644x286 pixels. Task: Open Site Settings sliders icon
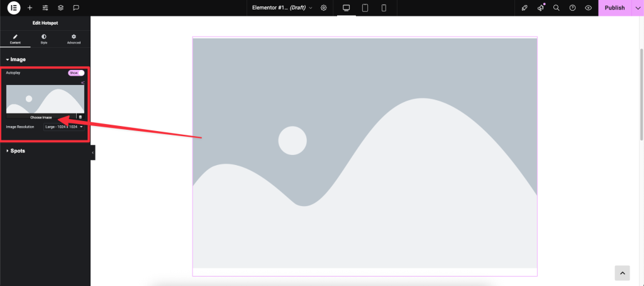click(x=45, y=8)
